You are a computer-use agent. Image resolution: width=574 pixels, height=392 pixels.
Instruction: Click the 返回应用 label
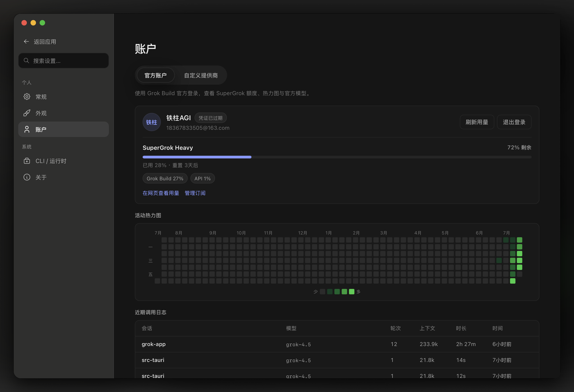(x=45, y=42)
